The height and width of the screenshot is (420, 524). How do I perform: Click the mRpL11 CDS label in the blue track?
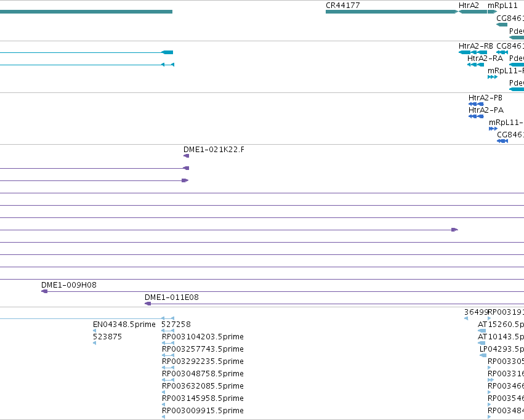[506, 123]
